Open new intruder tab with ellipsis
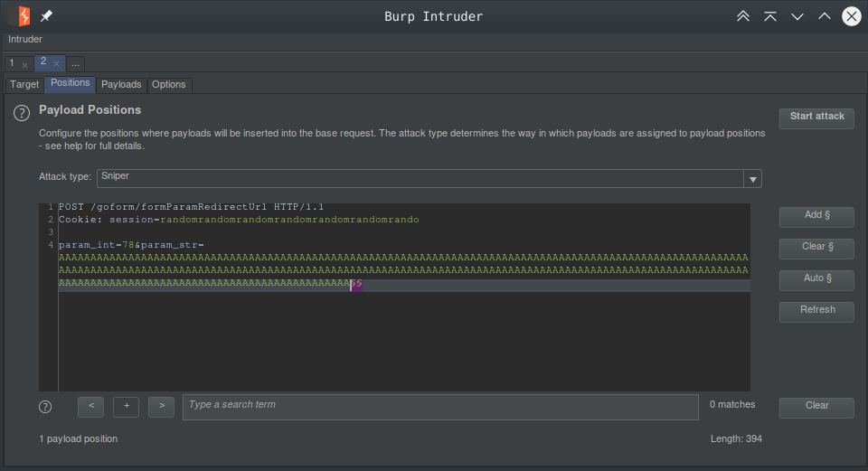Image resolution: width=868 pixels, height=471 pixels. (x=76, y=64)
